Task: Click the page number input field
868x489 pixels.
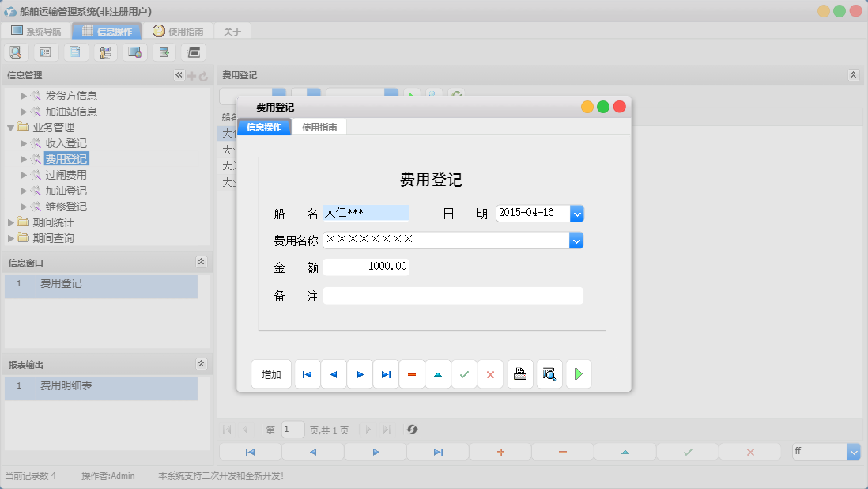Action: (292, 430)
